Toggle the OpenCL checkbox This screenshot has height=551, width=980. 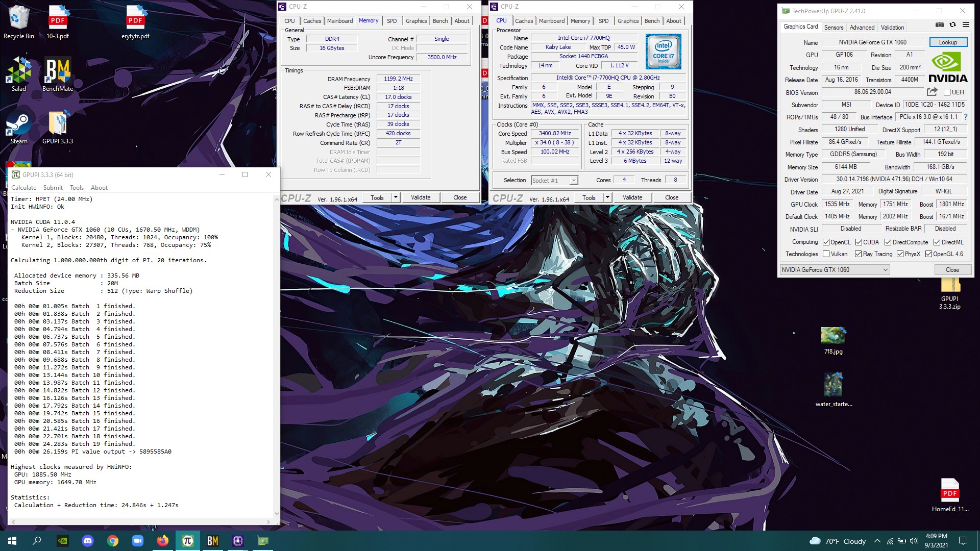(x=826, y=242)
